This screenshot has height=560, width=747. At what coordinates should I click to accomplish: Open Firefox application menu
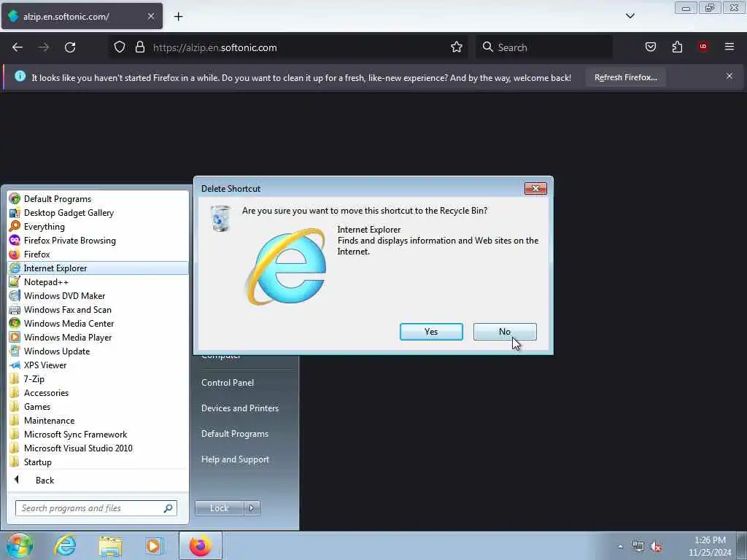coord(729,47)
